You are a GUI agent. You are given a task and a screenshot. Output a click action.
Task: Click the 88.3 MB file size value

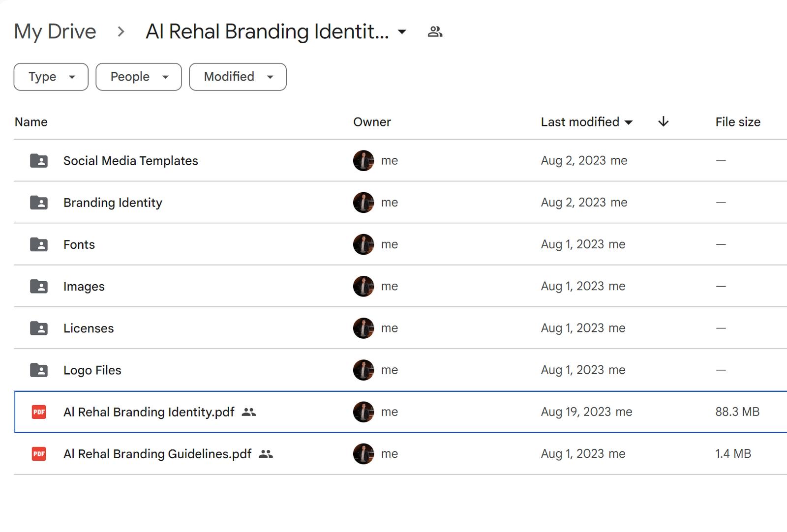(x=737, y=412)
